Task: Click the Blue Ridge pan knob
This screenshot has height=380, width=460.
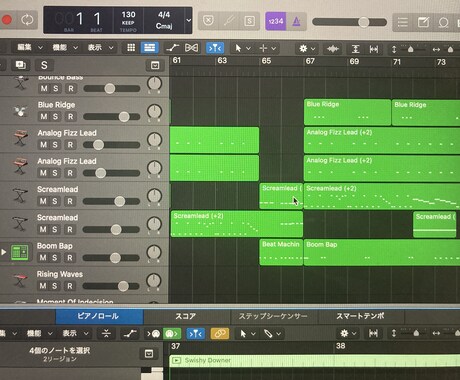Action: pos(154,112)
